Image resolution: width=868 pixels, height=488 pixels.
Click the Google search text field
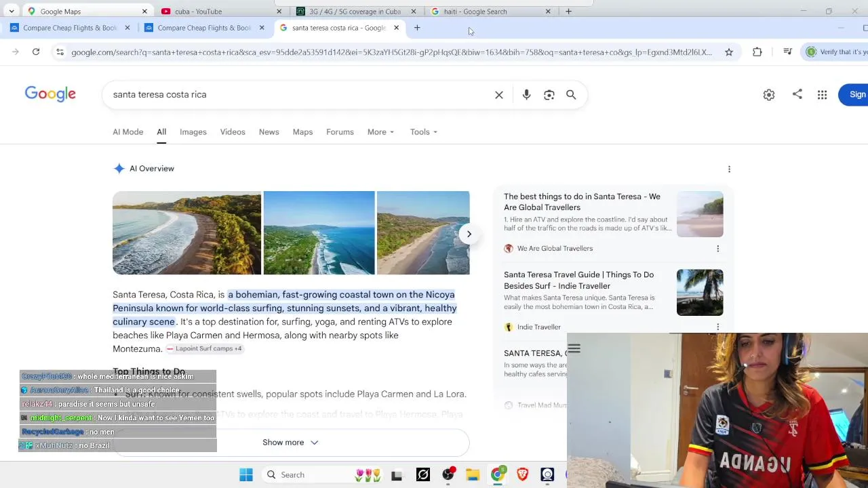click(x=298, y=95)
